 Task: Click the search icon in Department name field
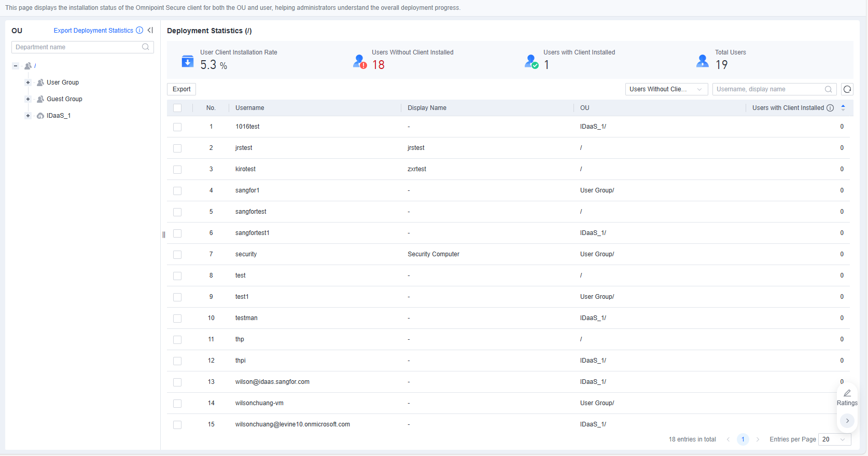point(146,47)
